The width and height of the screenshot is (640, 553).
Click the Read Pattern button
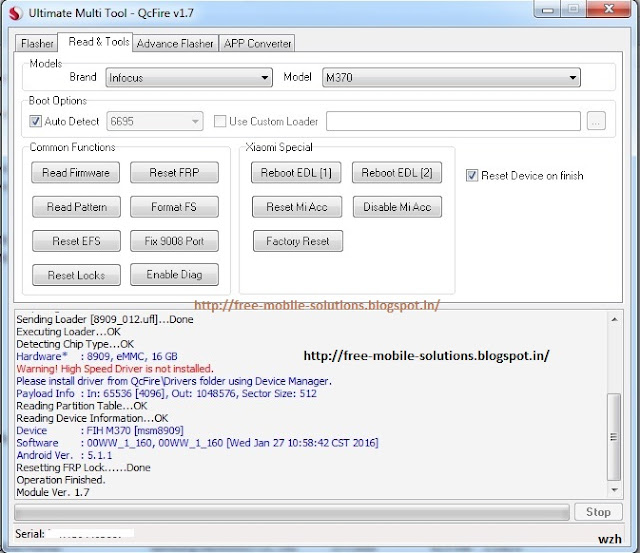[x=76, y=207]
